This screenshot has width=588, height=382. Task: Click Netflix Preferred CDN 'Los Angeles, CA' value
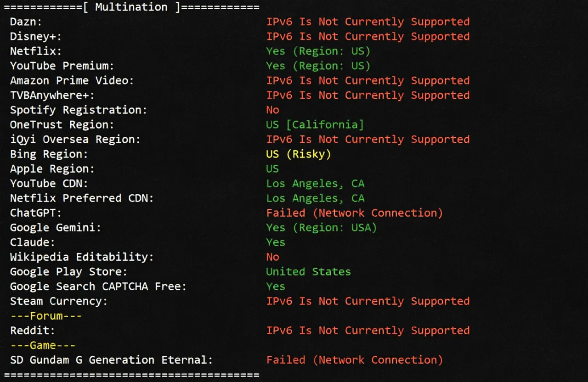coord(315,198)
